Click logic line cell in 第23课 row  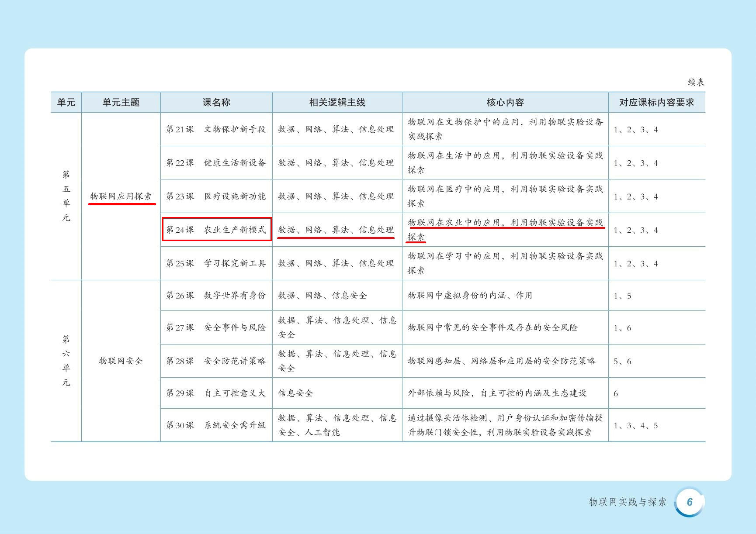[336, 196]
